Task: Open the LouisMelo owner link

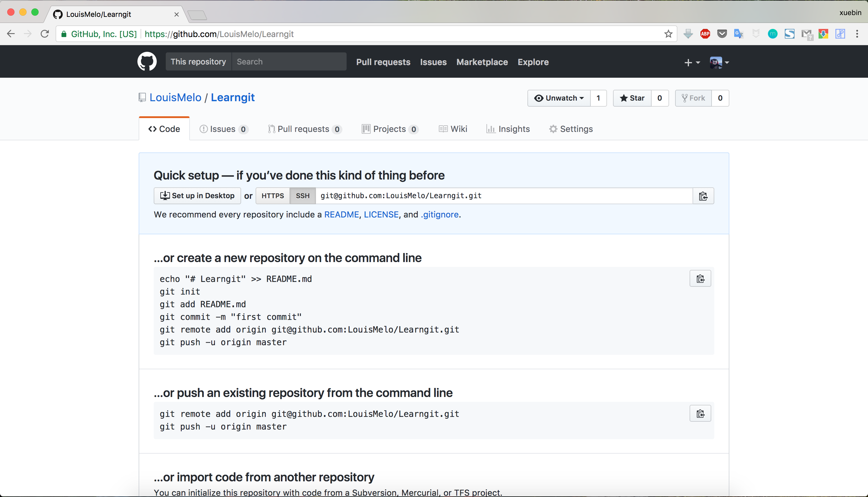Action: click(175, 98)
